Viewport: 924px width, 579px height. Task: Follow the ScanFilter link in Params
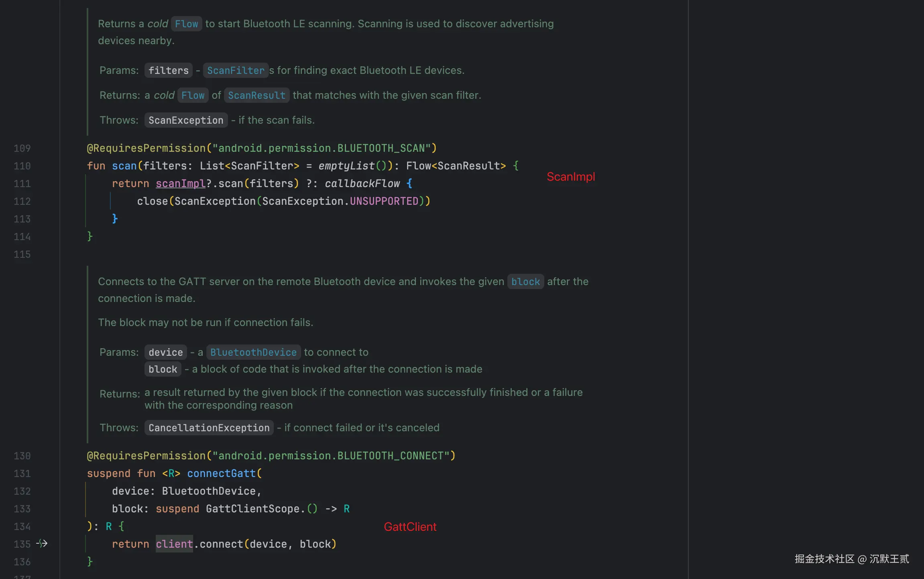[x=236, y=71]
